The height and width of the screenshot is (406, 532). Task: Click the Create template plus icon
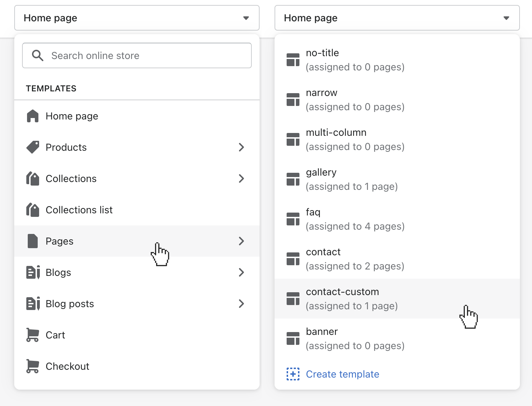coord(293,374)
